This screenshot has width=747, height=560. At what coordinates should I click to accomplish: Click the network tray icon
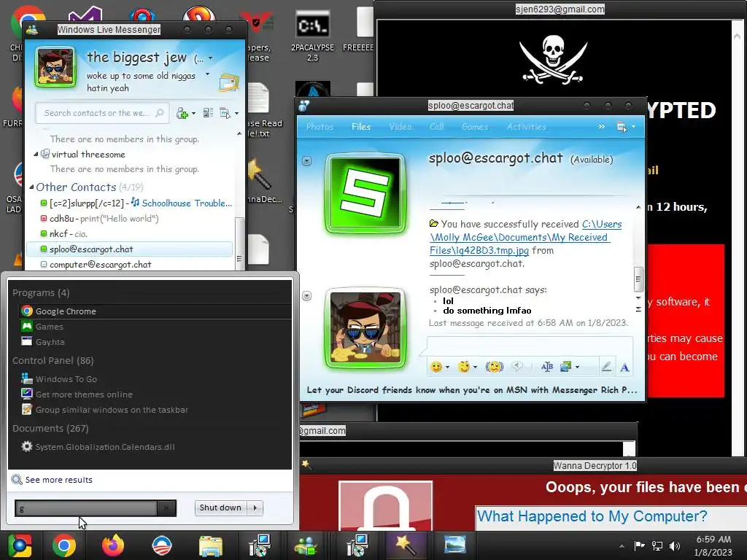tap(657, 545)
